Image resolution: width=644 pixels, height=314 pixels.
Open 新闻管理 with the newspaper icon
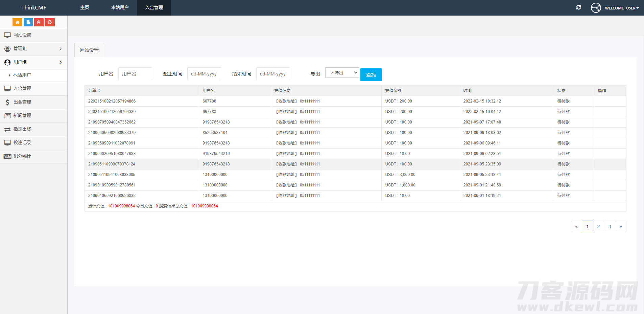coord(22,116)
